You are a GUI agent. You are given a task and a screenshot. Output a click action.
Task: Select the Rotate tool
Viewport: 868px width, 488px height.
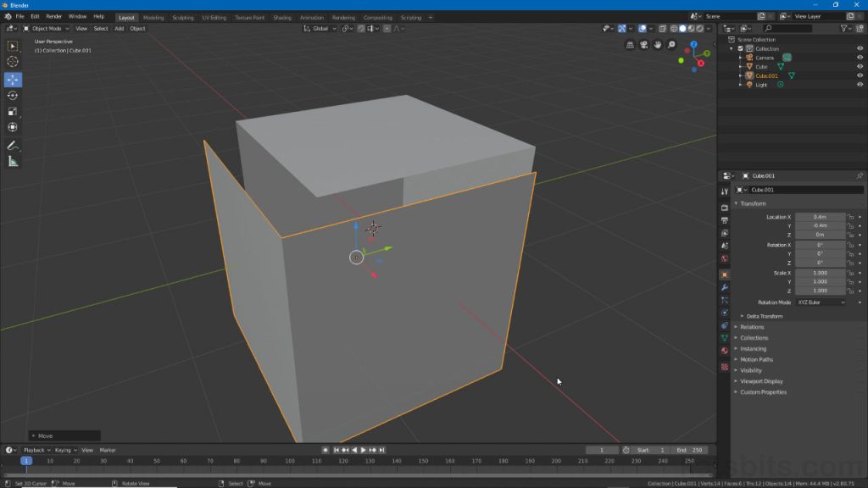click(x=13, y=96)
